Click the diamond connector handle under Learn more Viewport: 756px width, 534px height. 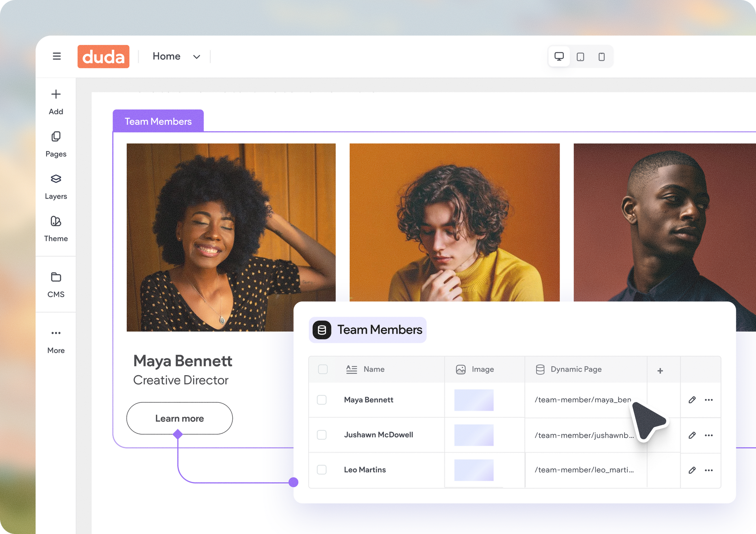178,434
